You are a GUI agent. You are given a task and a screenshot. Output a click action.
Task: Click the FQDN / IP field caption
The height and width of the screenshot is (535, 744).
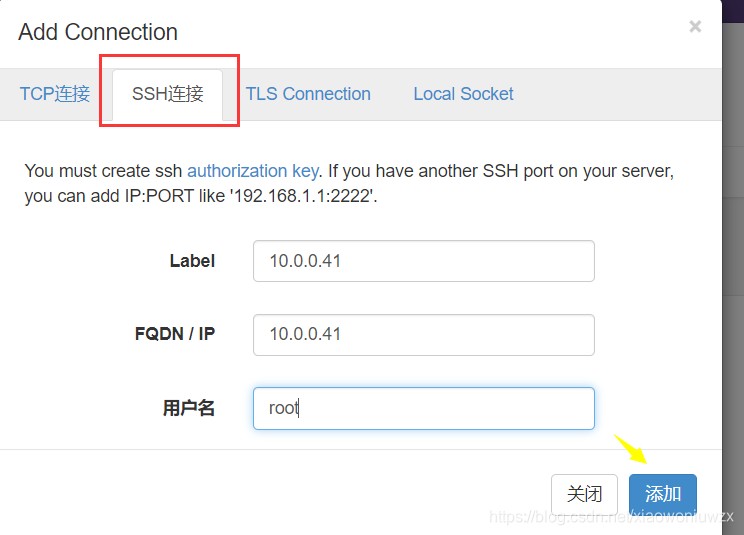click(175, 334)
